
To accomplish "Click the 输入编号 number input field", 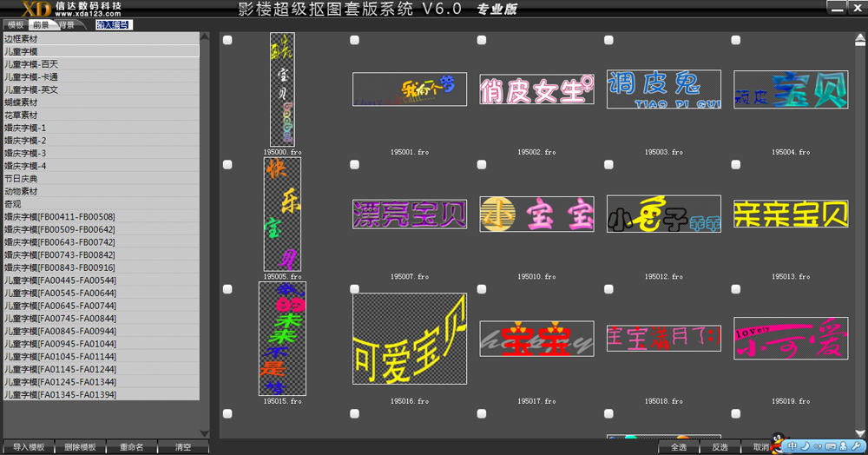I will coord(114,25).
